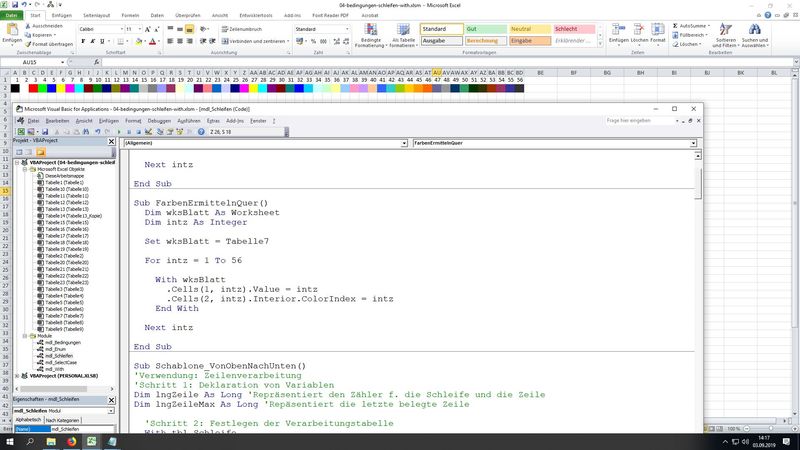Click Ausschneiden in clipboard group

click(44, 26)
